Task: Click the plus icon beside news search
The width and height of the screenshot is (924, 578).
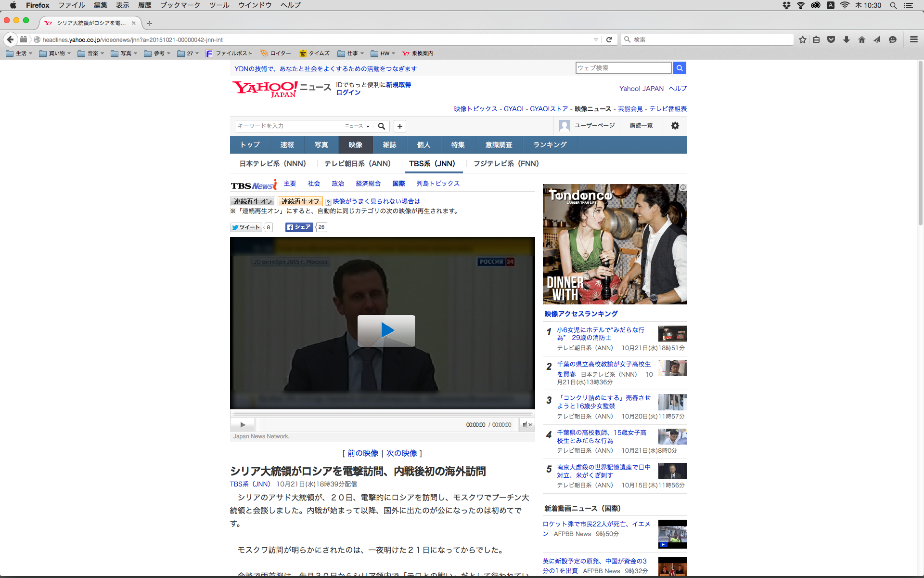Action: (399, 126)
